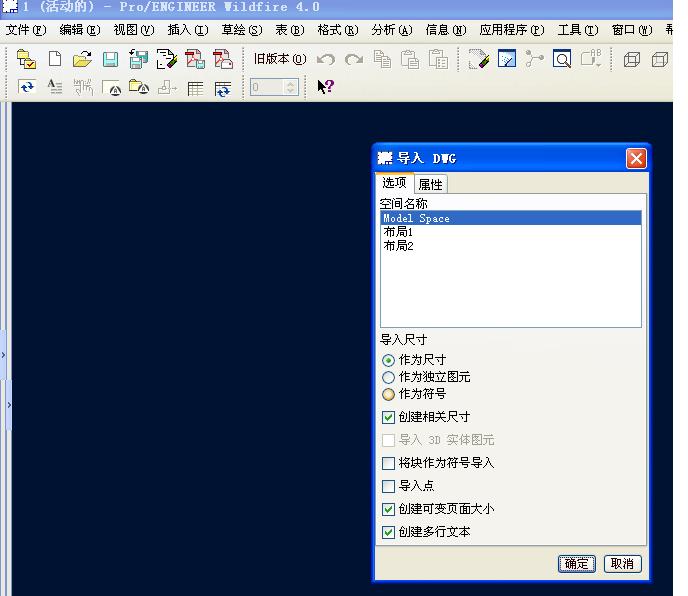Uncheck the 创建多行文本 checkbox

[388, 532]
